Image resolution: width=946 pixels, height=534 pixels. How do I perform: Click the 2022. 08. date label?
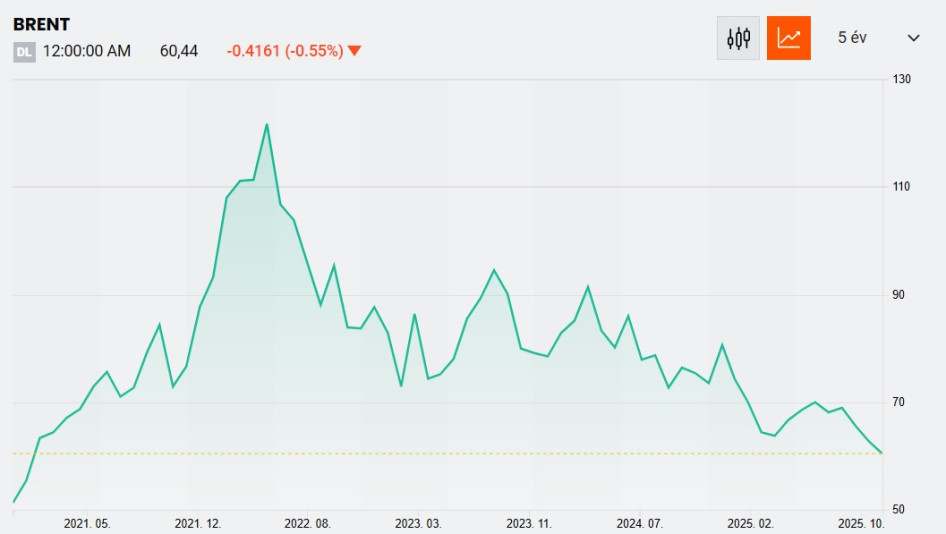coord(307,523)
